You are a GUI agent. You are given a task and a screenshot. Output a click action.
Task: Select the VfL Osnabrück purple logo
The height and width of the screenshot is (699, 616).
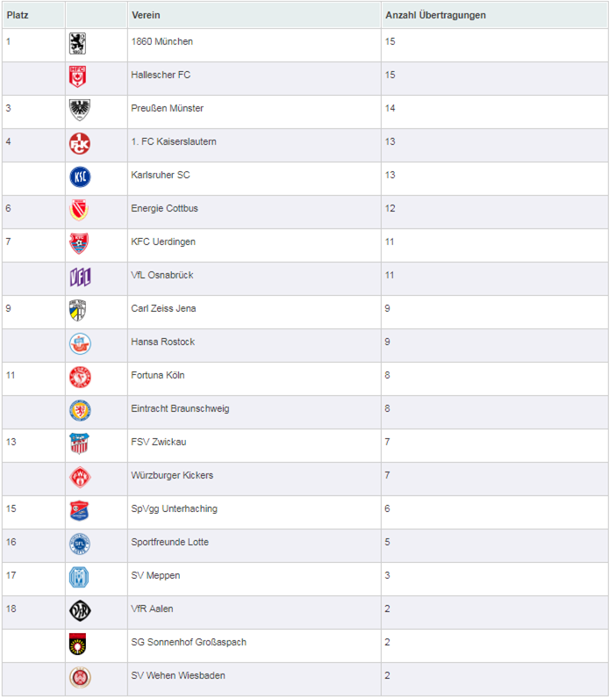80,277
